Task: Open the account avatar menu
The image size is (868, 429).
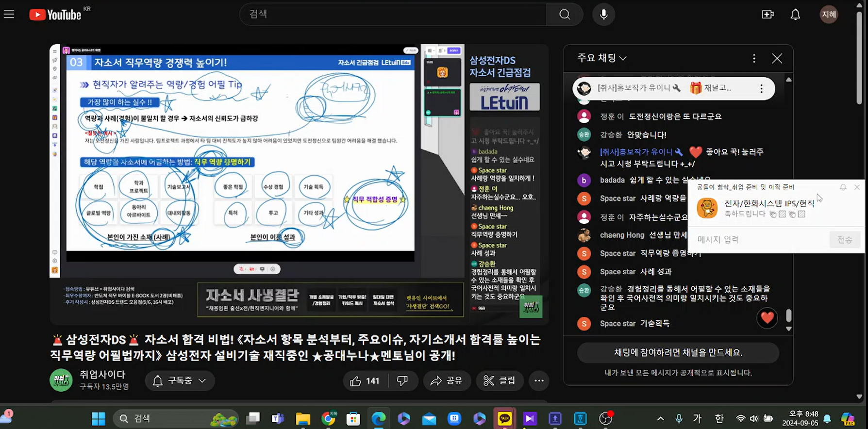Action: point(829,14)
